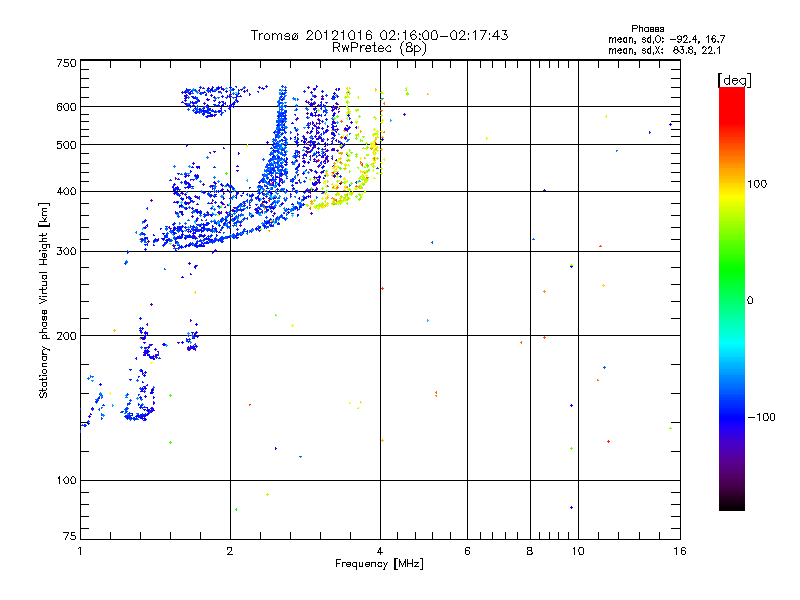Viewport: 800px width, 600px height.
Task: Click the 'Phases' header label
Action: tap(647, 29)
